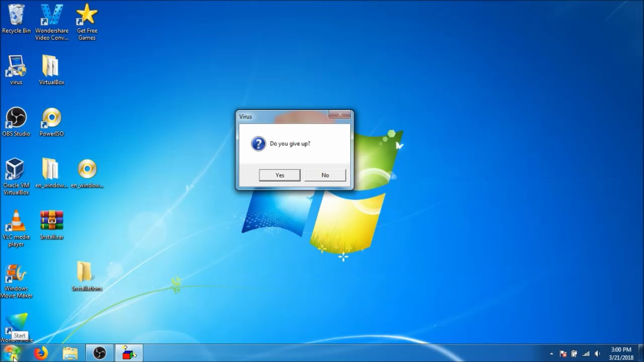Show hidden system tray icons arrow
The image size is (644, 362).
[551, 354]
